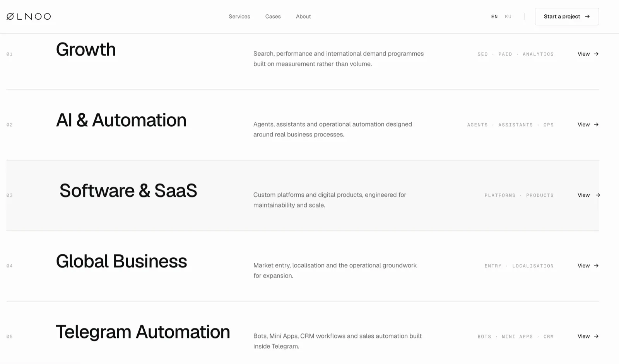Click the 'AGENTS · ASSISTANTS · OPS' tag line

point(511,125)
